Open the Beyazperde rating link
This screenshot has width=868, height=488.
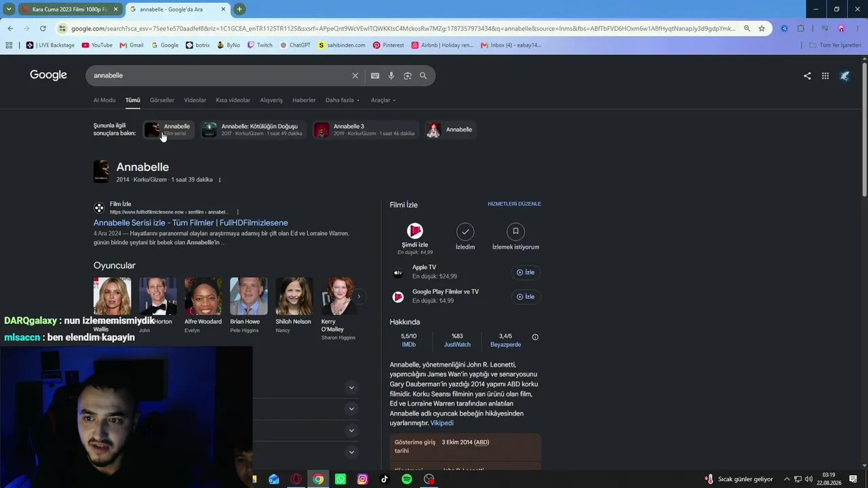pyautogui.click(x=506, y=345)
